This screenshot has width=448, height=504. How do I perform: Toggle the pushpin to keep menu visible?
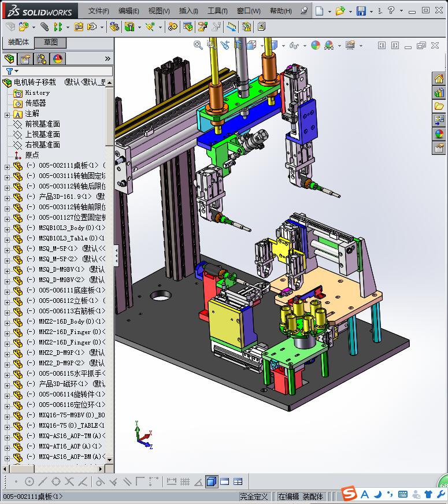pos(304,10)
